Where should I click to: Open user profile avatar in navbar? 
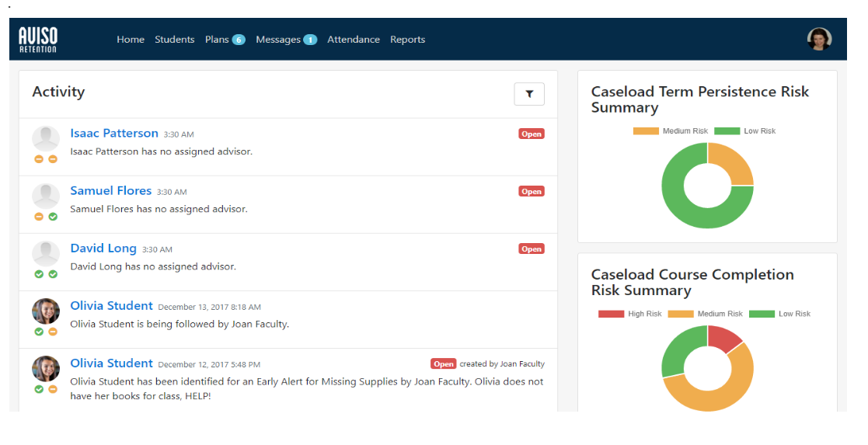coord(819,40)
